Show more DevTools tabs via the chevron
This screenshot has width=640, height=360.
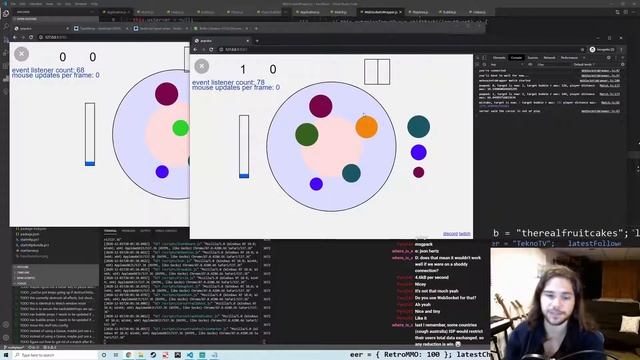584,58
